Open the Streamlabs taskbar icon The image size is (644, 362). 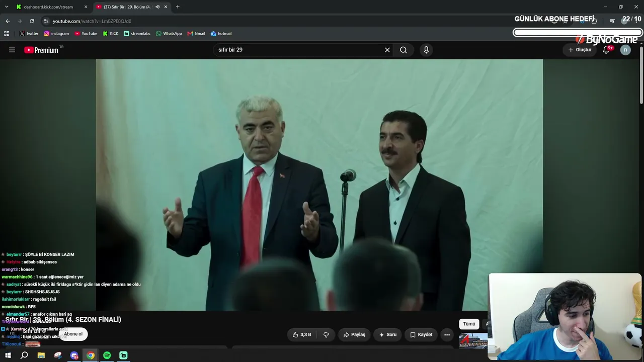(x=123, y=355)
